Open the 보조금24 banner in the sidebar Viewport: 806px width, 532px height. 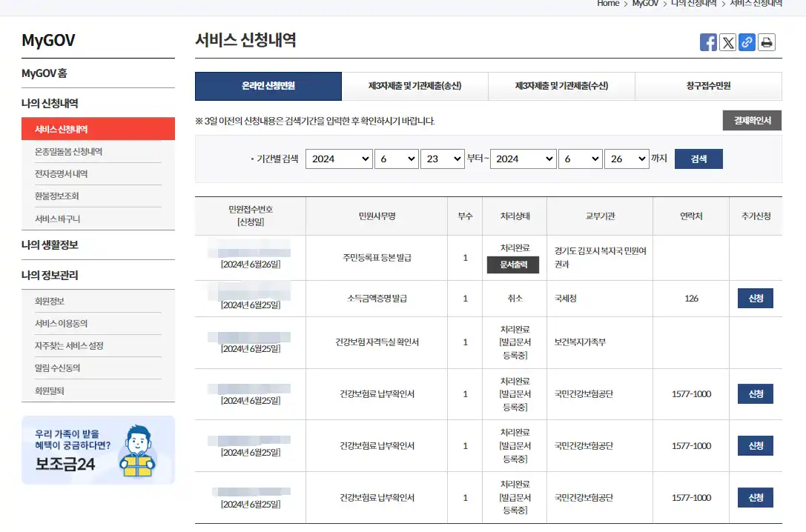[97, 449]
